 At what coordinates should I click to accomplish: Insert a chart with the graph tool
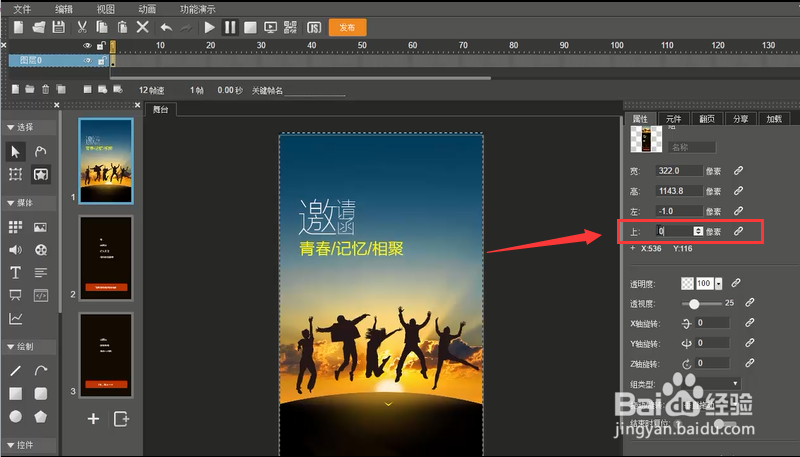pos(15,319)
